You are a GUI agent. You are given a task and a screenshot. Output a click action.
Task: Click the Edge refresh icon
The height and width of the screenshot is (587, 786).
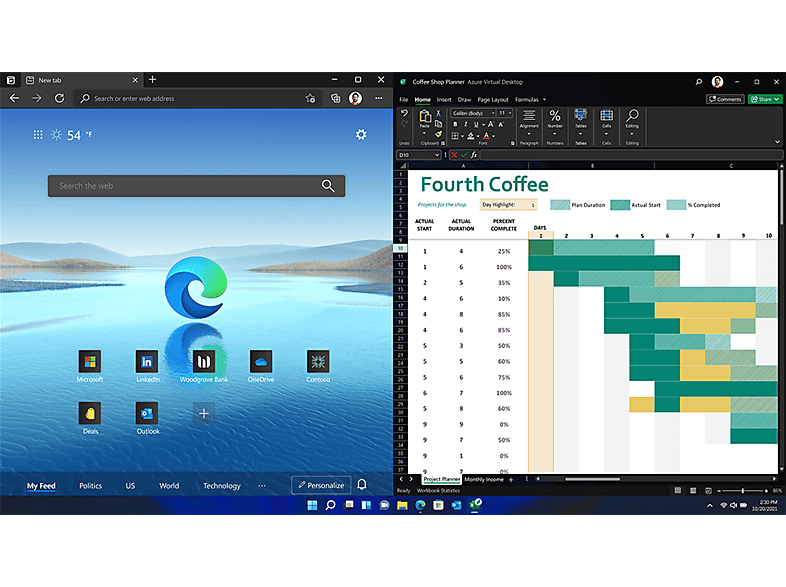coord(59,98)
